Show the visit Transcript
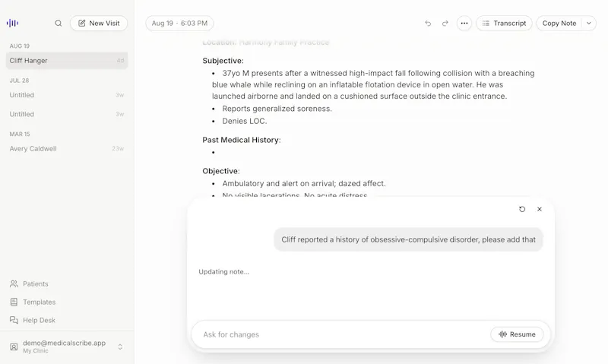This screenshot has height=364, width=608. click(504, 24)
